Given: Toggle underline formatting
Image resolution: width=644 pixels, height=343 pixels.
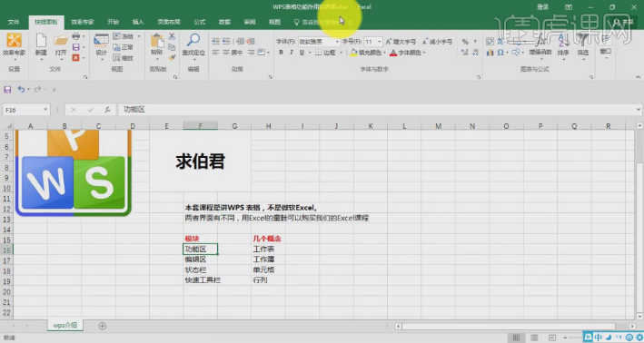Looking at the screenshot, I should click(x=302, y=53).
